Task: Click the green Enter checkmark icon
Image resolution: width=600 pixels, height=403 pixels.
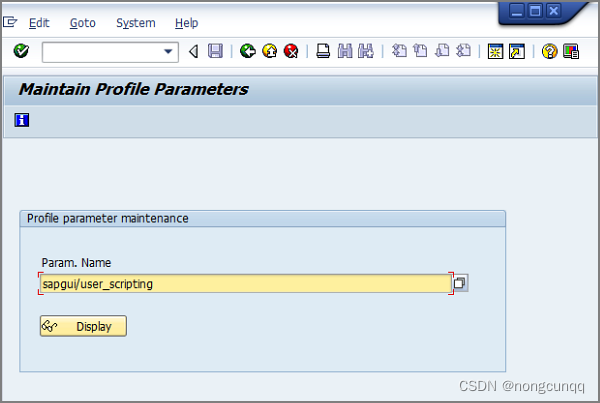Action: point(21,51)
